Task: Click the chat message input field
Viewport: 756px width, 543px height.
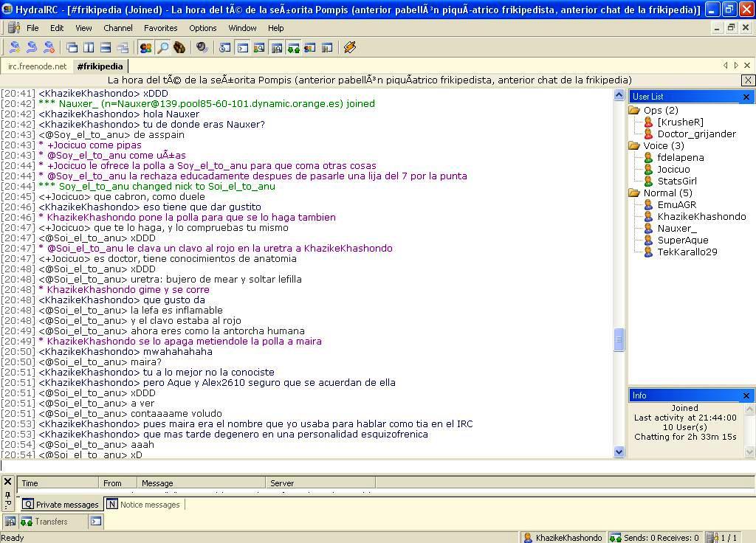Action: [310, 465]
